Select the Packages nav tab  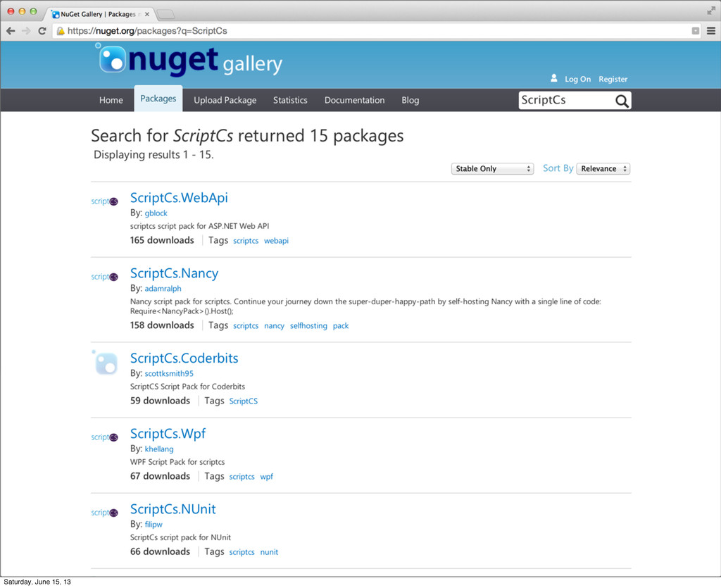pyautogui.click(x=158, y=99)
